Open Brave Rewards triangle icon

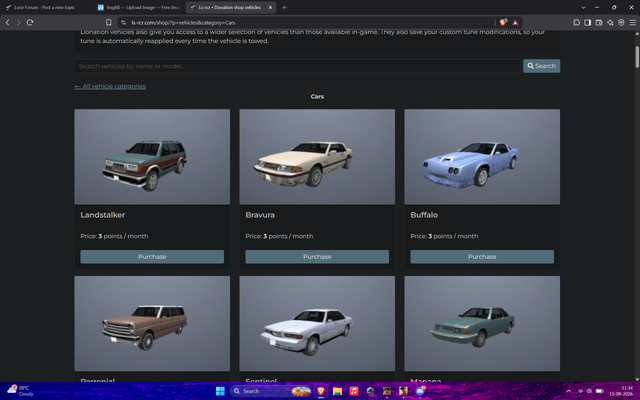pos(515,22)
